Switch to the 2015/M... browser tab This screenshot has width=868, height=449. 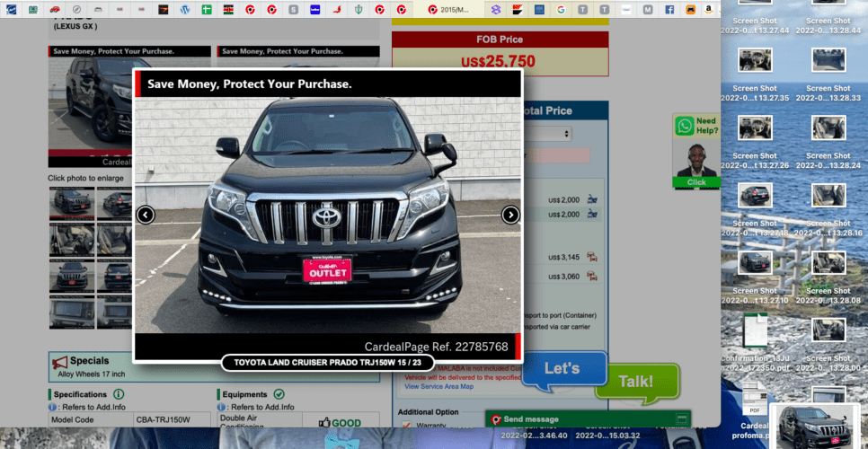click(449, 9)
